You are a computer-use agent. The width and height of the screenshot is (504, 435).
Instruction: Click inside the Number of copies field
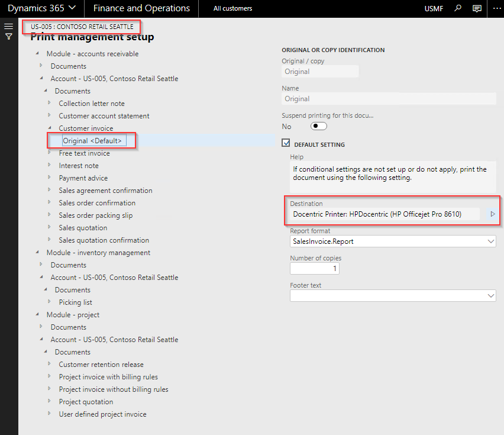(x=314, y=268)
